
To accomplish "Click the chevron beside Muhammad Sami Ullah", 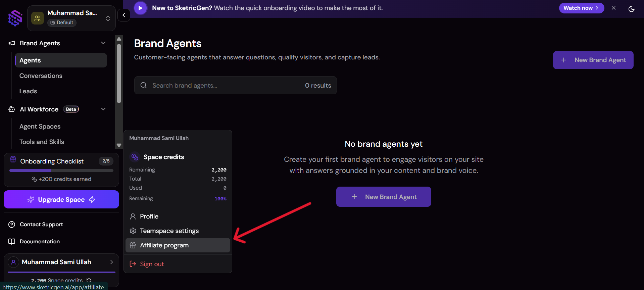I will [112, 262].
